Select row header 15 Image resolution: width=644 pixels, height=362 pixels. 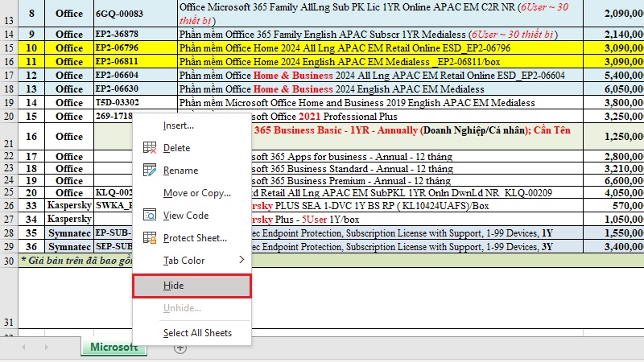coord(9,48)
